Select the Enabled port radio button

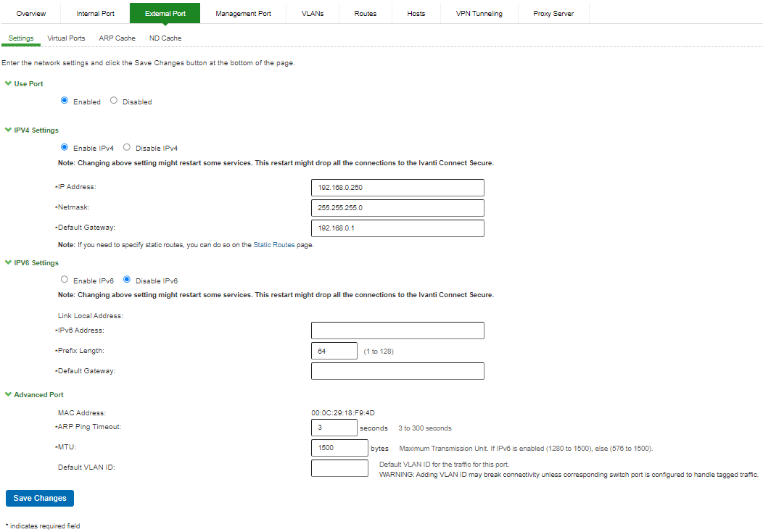coord(65,101)
